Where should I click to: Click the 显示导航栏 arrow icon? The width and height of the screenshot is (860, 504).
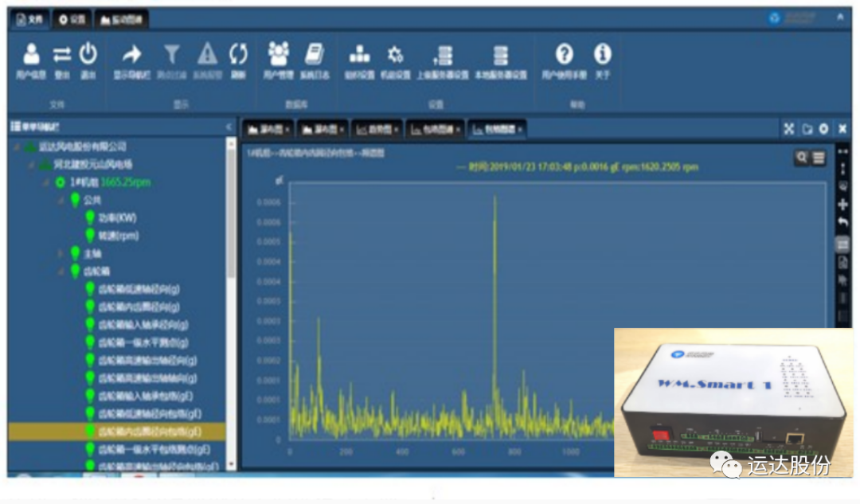click(131, 54)
